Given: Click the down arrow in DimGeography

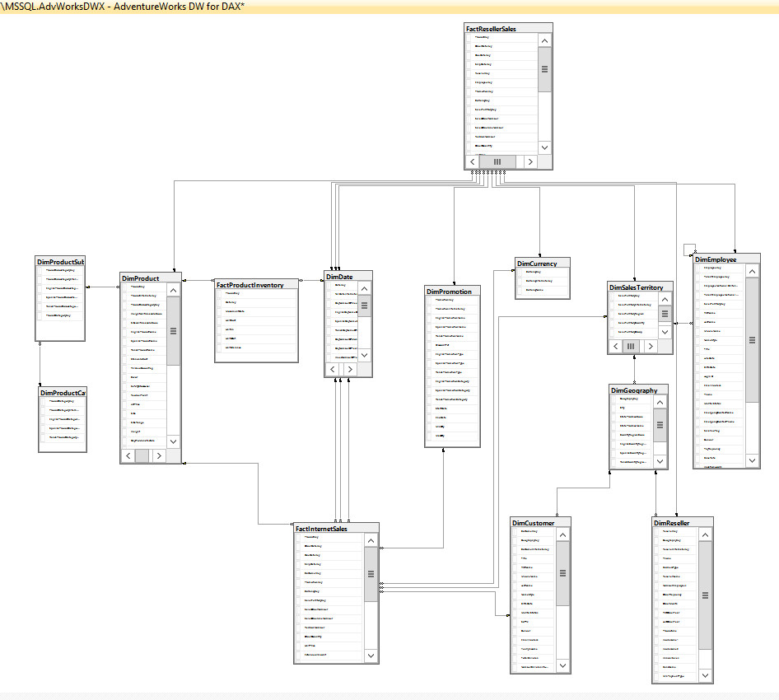Looking at the screenshot, I should coord(660,461).
